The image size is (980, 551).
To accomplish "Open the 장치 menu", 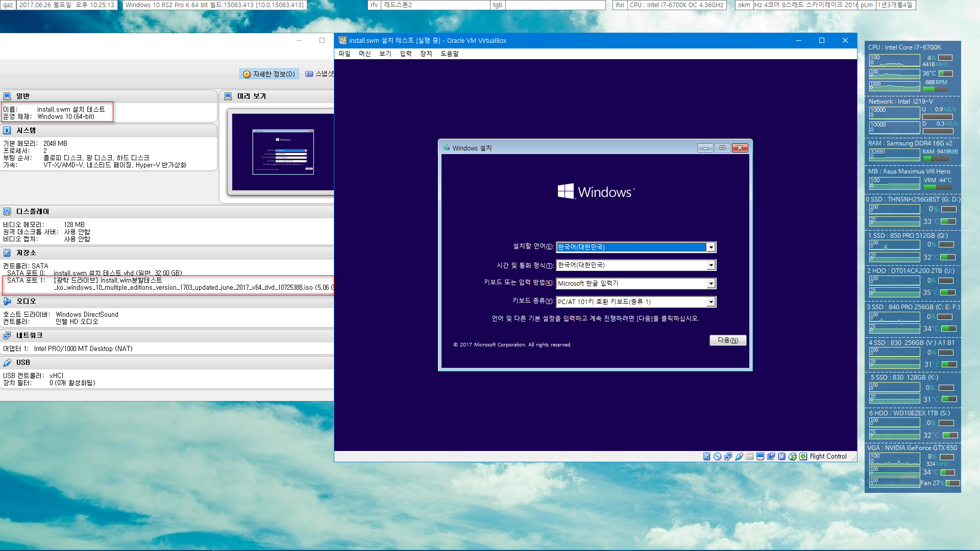I will (x=426, y=54).
